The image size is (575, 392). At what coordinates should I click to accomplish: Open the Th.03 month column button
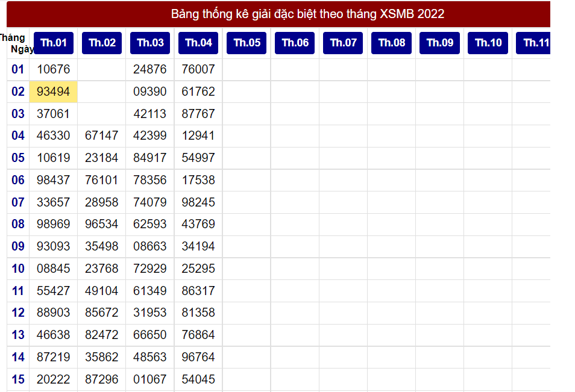click(150, 43)
